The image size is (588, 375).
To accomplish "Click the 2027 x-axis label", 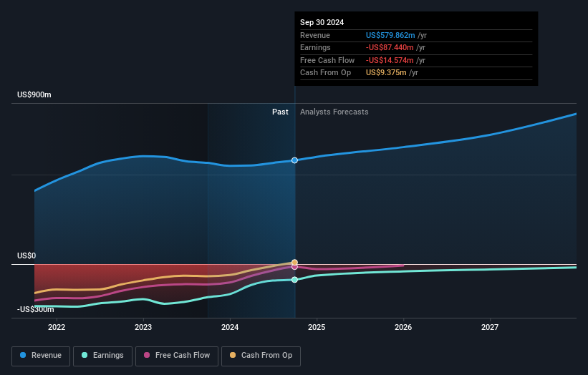I will [490, 328].
